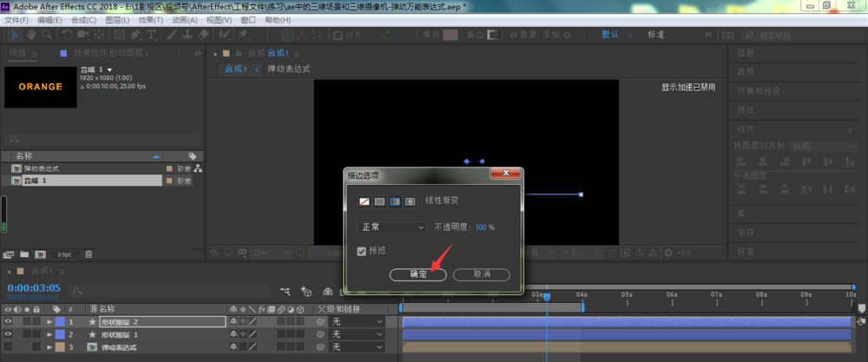Click the 弹动表达式 breadcrumb in composition viewer

coord(288,69)
